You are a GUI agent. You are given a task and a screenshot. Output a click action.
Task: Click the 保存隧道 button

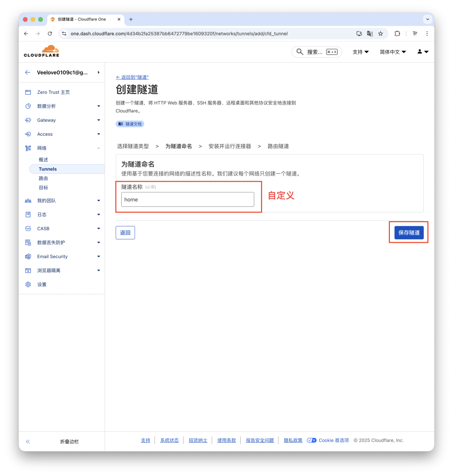(408, 232)
